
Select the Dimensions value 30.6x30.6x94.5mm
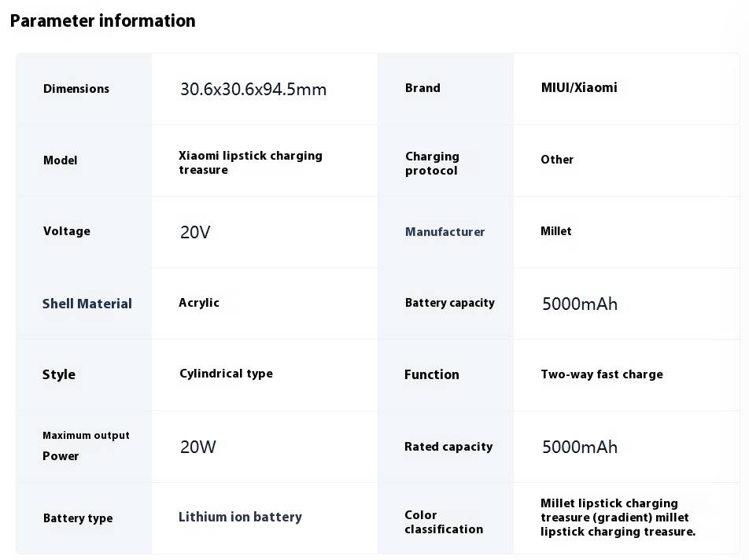coord(253,90)
